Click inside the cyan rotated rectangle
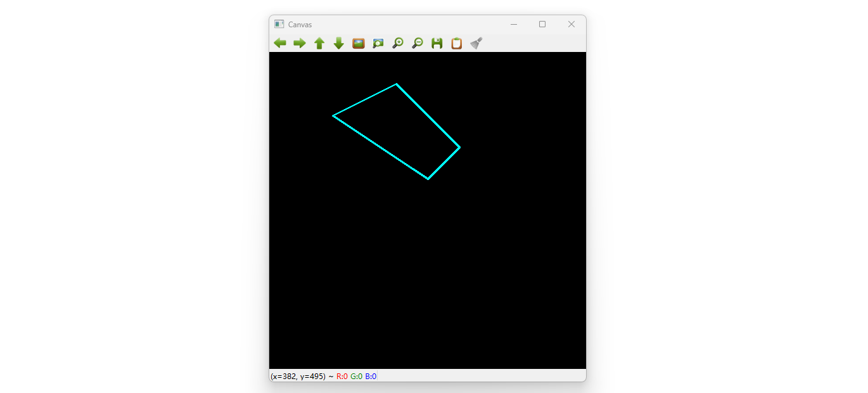This screenshot has height=393, width=868. tap(396, 130)
